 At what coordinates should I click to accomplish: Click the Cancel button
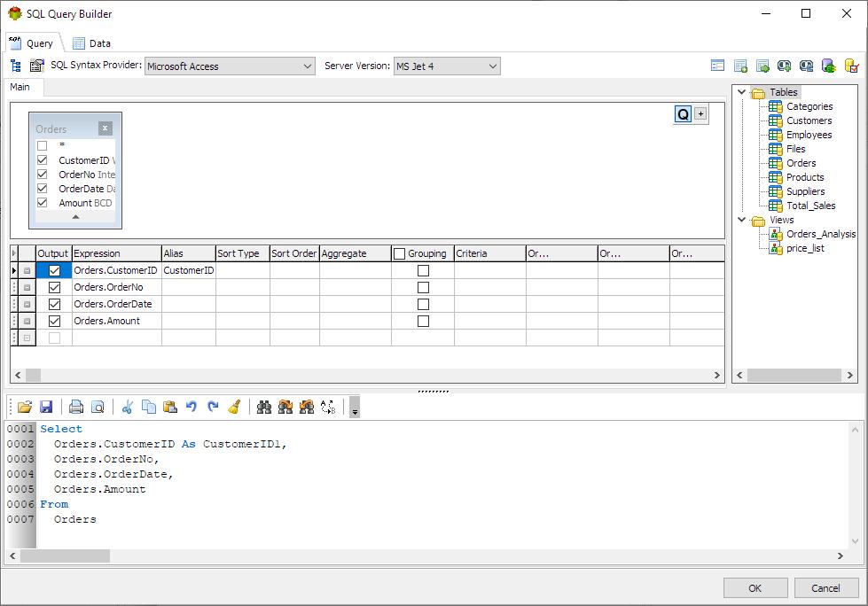coord(825,588)
